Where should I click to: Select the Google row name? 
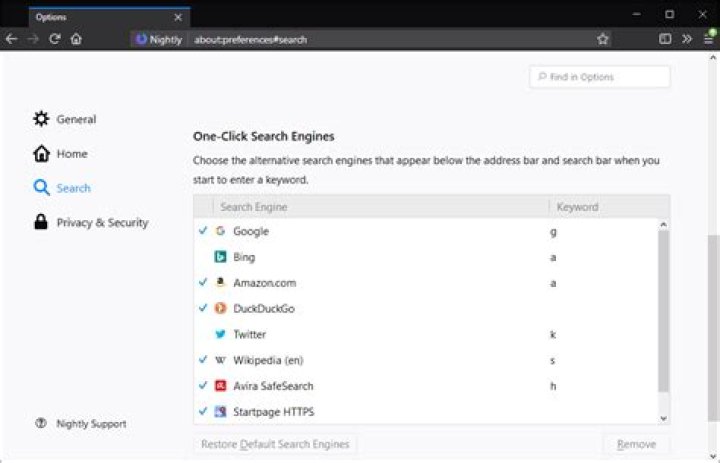point(251,232)
